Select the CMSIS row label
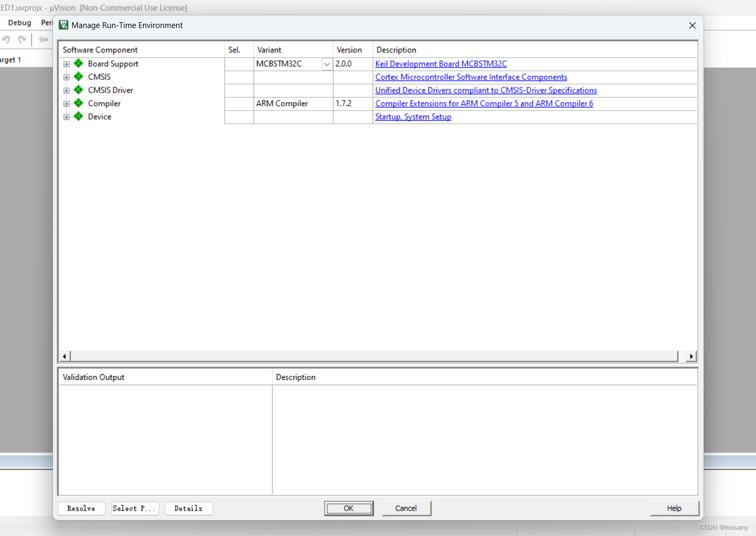 (100, 77)
